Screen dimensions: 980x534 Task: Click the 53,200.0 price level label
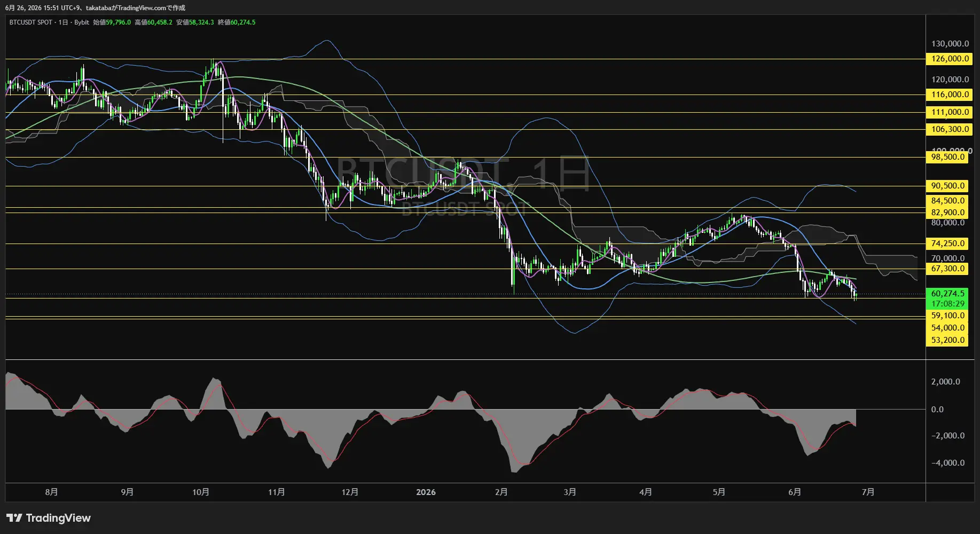click(x=947, y=340)
